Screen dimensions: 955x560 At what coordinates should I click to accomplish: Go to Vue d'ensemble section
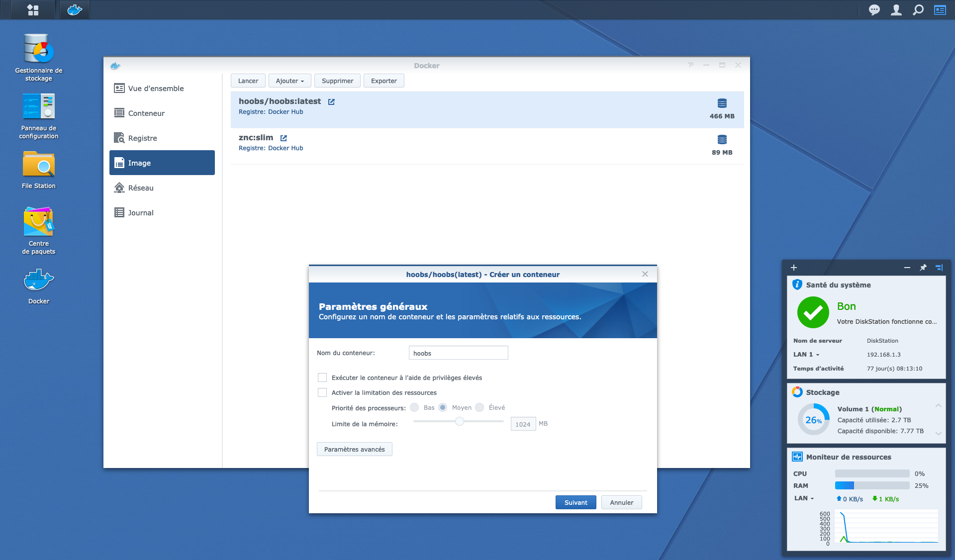pyautogui.click(x=162, y=88)
